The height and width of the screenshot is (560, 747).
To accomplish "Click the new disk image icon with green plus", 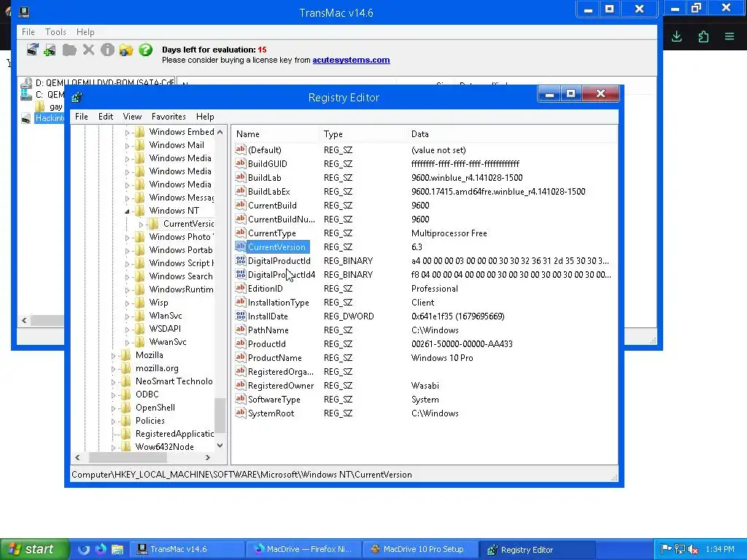I will (50, 50).
